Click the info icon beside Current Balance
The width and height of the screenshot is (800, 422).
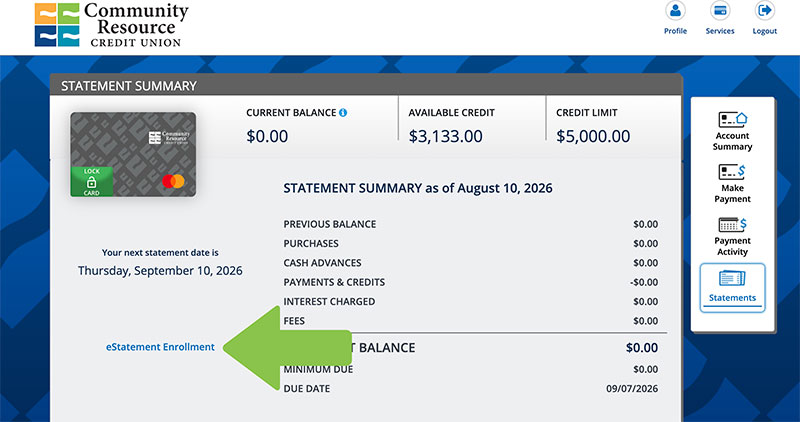[343, 113]
